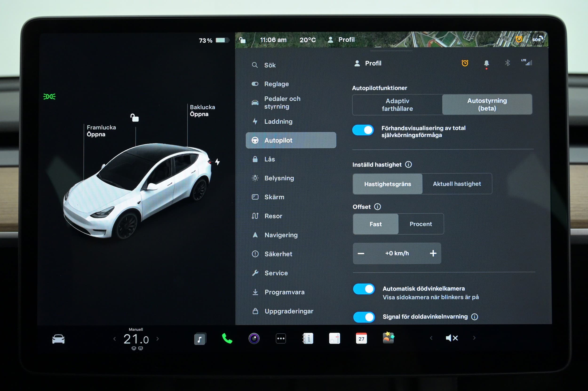Open the Toybox colorful app icon
The image size is (588, 391).
click(x=388, y=338)
